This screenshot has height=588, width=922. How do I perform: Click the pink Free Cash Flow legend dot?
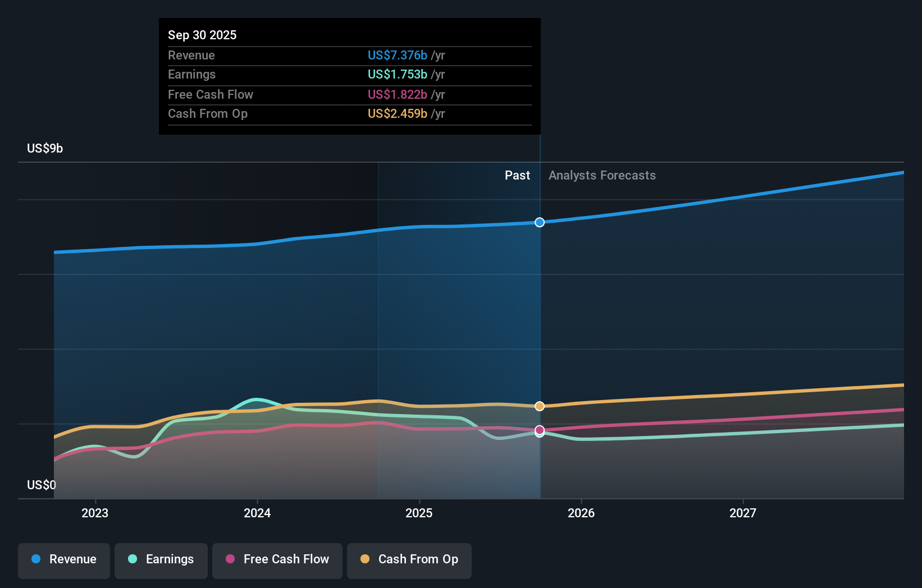tap(231, 559)
